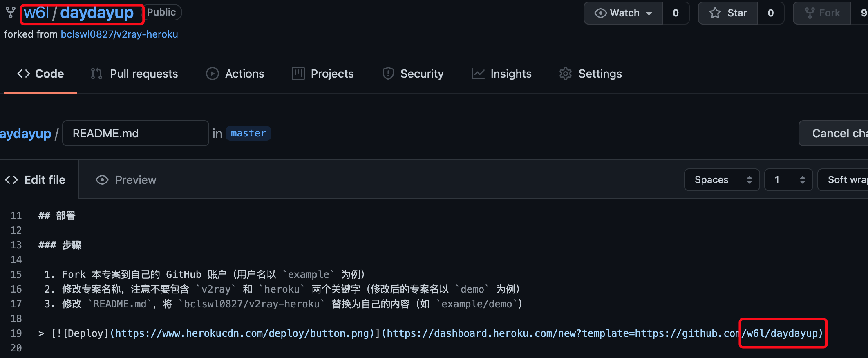
Task: Click the Settings gear icon
Action: pyautogui.click(x=566, y=74)
